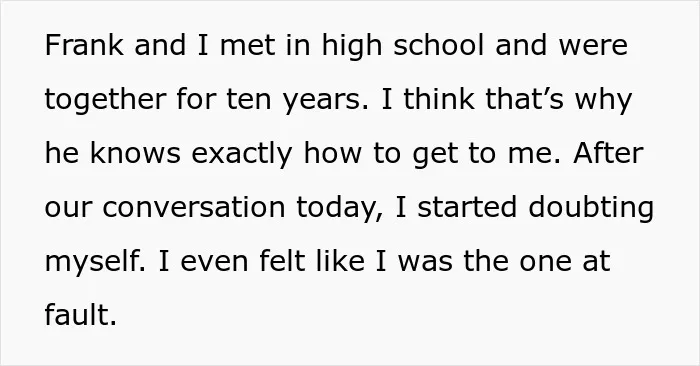Click the word "together"
Screen dimensions: 700x366
pyautogui.click(x=105, y=100)
